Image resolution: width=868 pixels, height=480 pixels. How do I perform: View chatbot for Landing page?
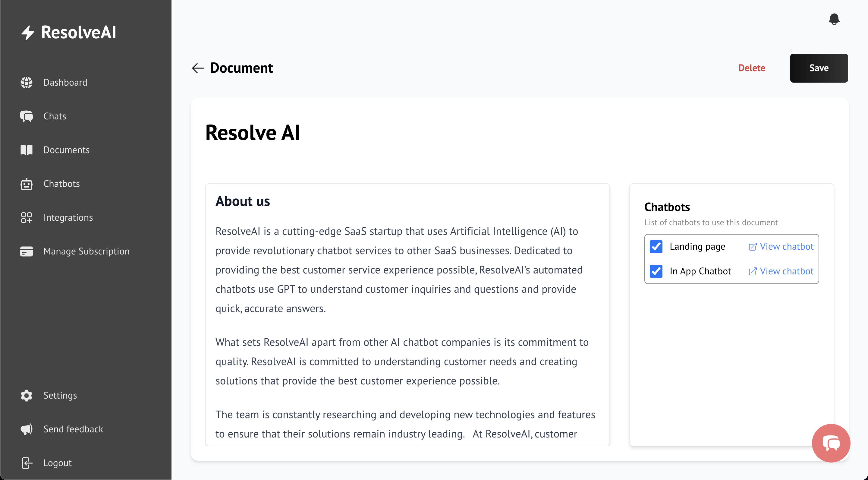(780, 246)
